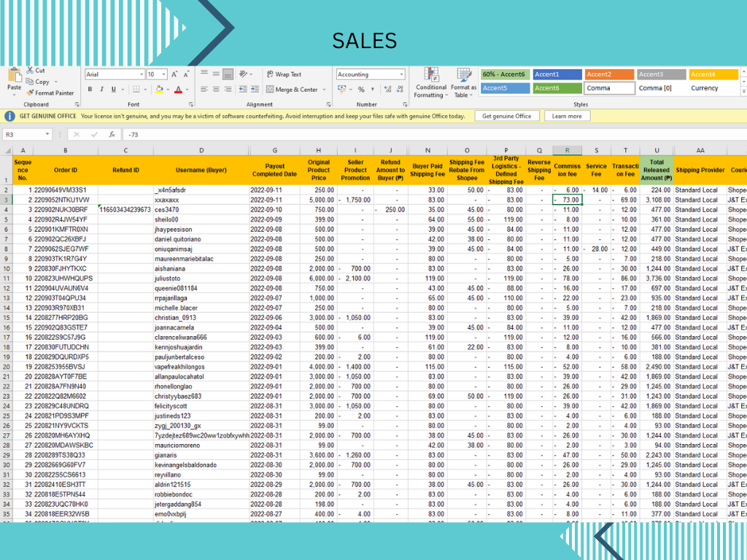Screen dimensions: 747x560
Task: Apply the percent style
Action: coord(361,89)
